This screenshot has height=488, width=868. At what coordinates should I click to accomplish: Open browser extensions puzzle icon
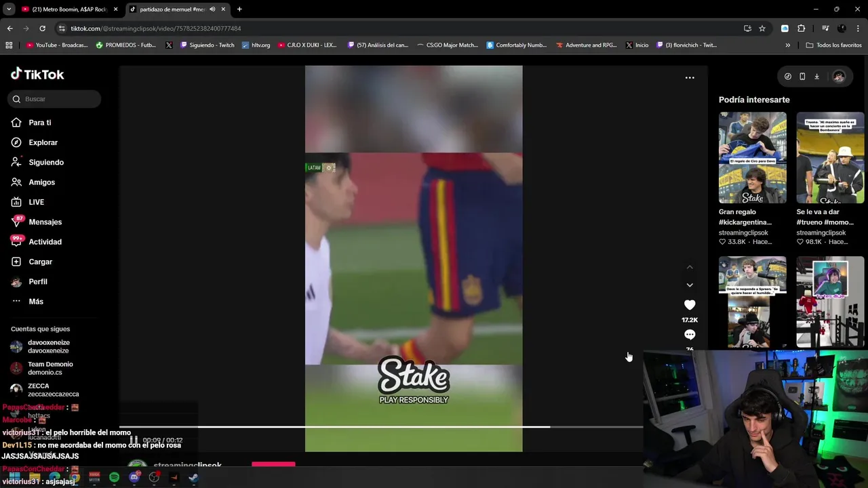(801, 28)
